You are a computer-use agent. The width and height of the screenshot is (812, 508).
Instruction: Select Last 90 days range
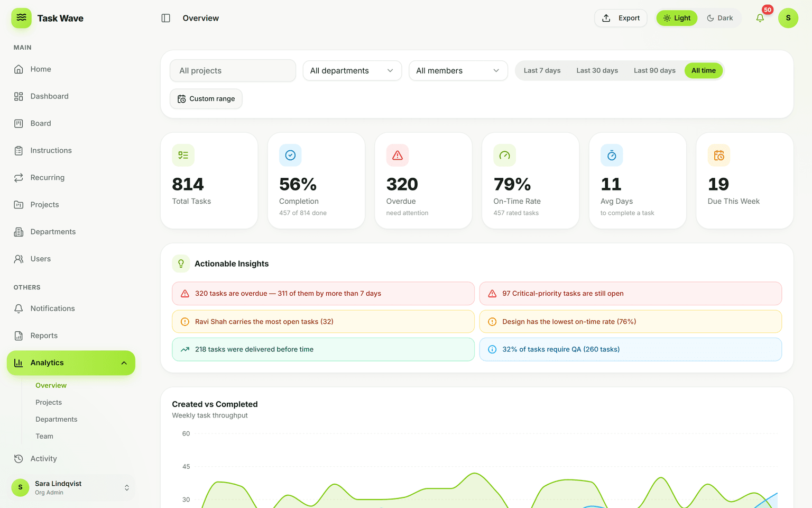coord(654,70)
